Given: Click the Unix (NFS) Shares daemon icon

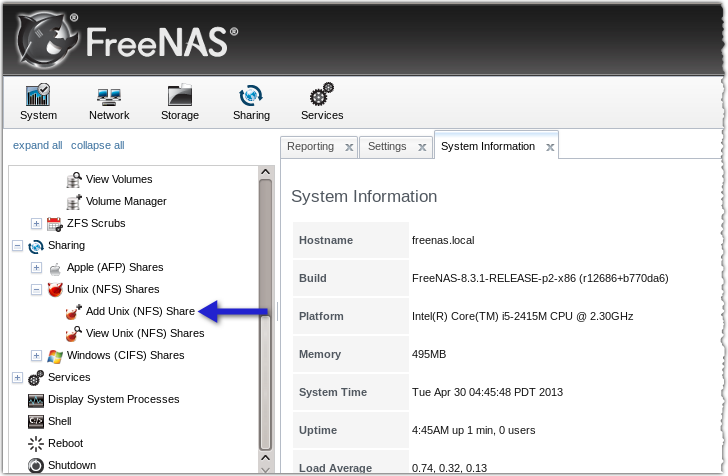Looking at the screenshot, I should coord(55,290).
